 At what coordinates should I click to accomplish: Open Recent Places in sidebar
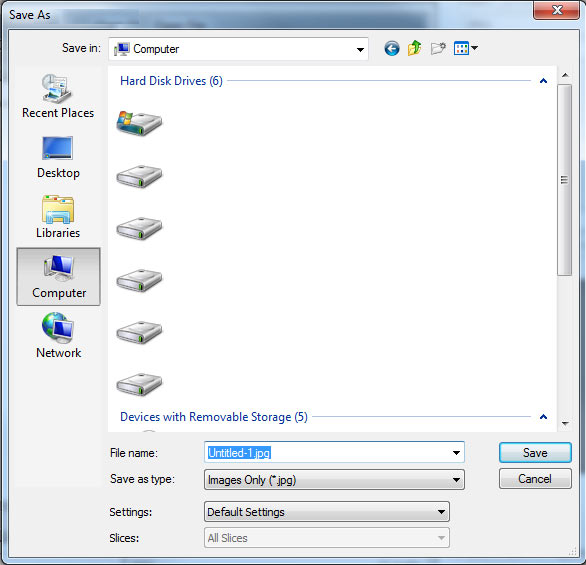click(58, 96)
